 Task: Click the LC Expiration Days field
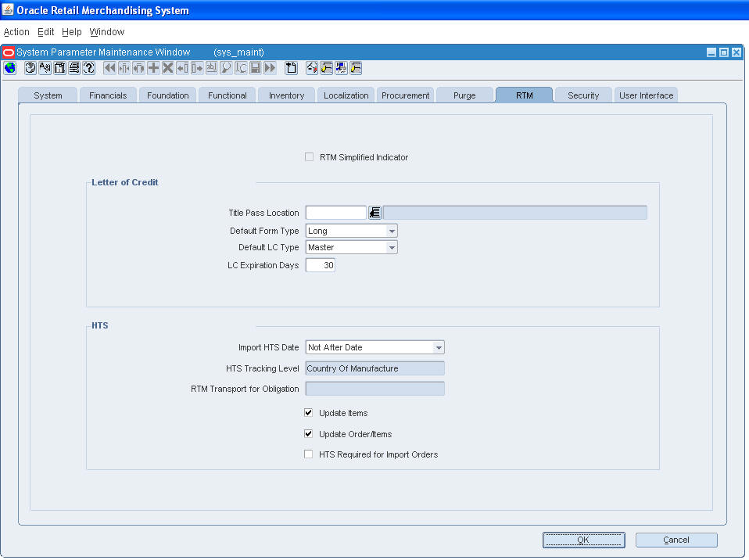tap(320, 265)
